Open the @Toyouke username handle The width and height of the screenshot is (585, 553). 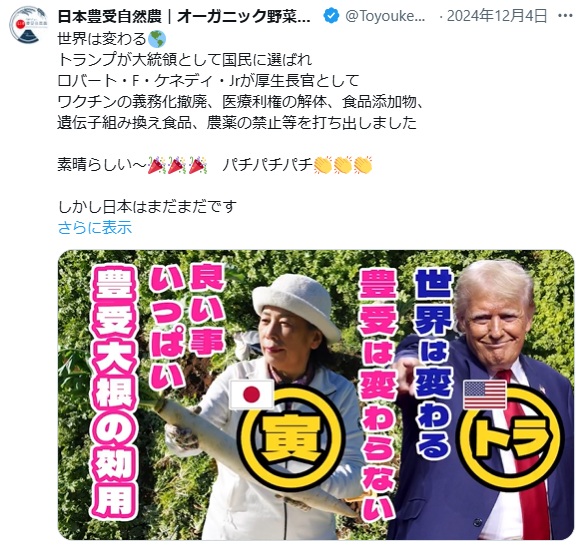(385, 16)
